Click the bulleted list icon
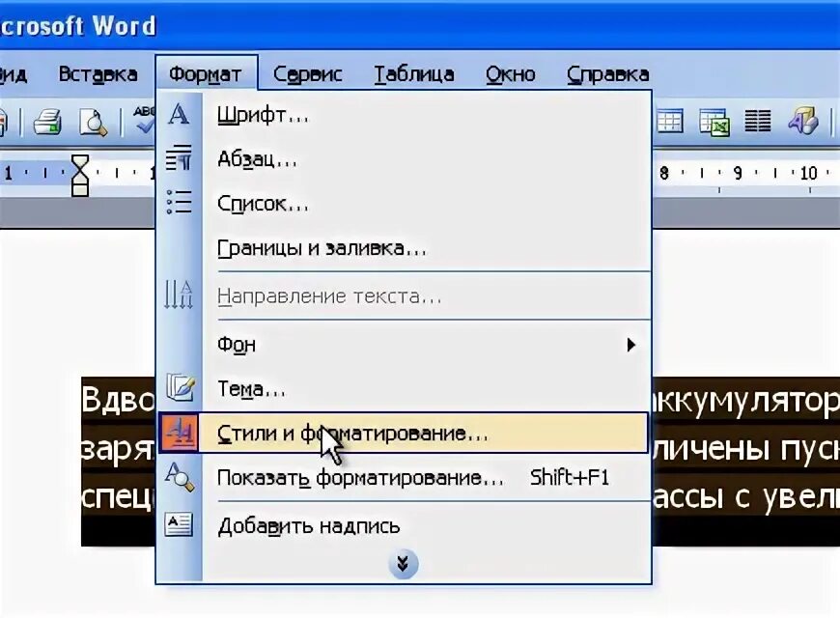Viewport: 840px width, 618px height. pos(179,202)
